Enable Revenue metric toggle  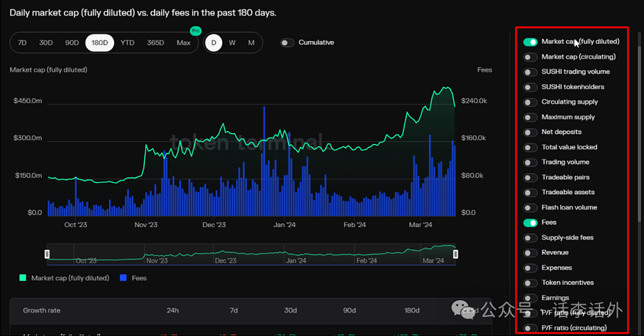coord(530,253)
